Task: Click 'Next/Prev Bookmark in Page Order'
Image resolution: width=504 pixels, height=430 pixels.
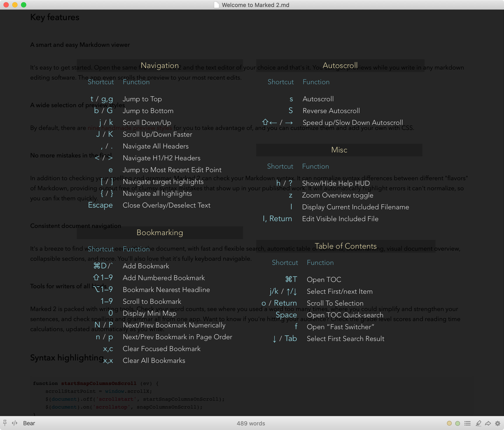Action: tap(178, 337)
